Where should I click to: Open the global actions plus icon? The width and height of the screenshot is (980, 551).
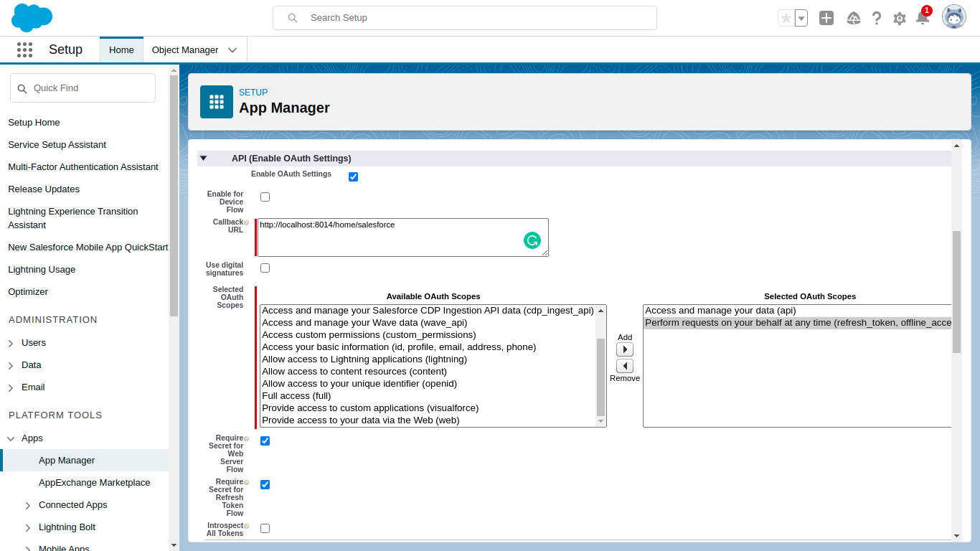pos(826,18)
